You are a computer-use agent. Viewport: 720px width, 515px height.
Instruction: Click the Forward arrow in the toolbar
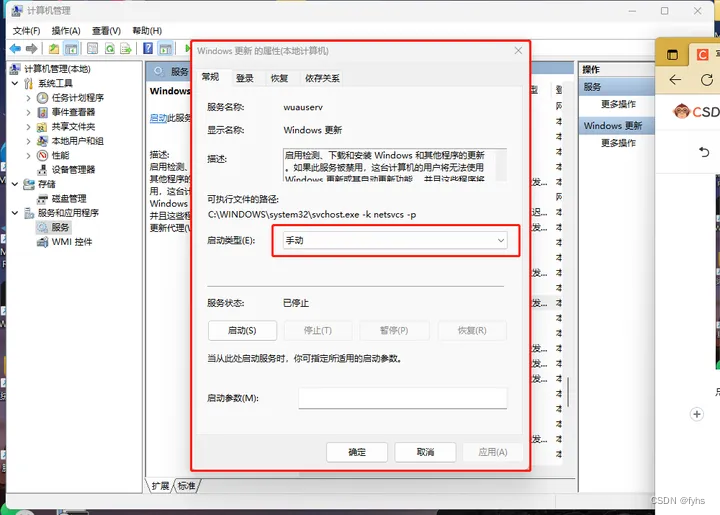point(31,48)
